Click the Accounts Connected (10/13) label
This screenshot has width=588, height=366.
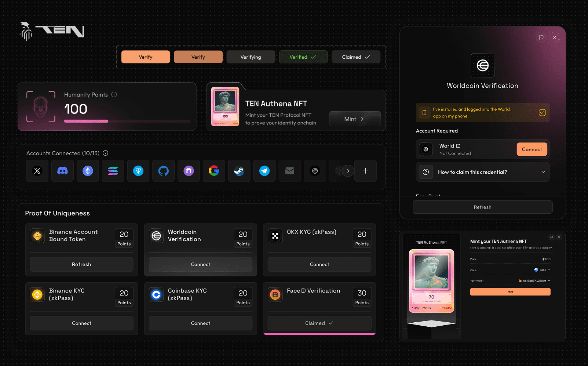[x=63, y=153]
